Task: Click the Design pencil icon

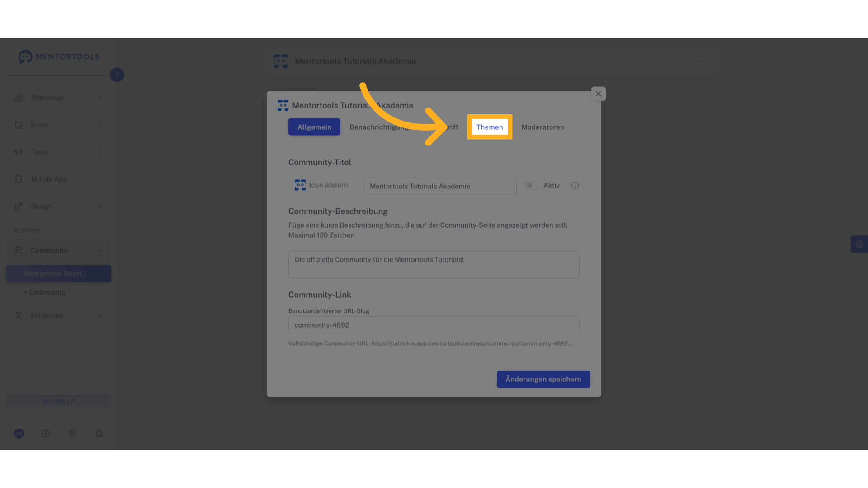Action: click(x=19, y=206)
